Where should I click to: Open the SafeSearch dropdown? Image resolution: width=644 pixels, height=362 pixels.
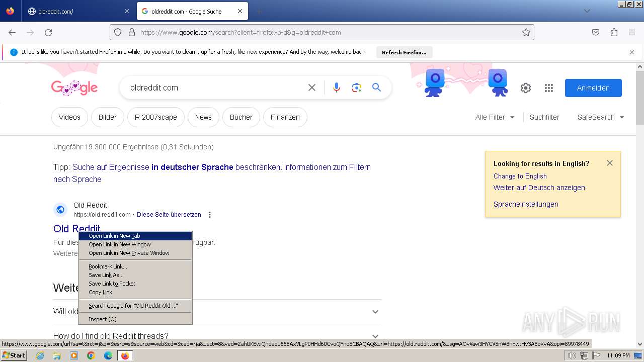pos(601,117)
